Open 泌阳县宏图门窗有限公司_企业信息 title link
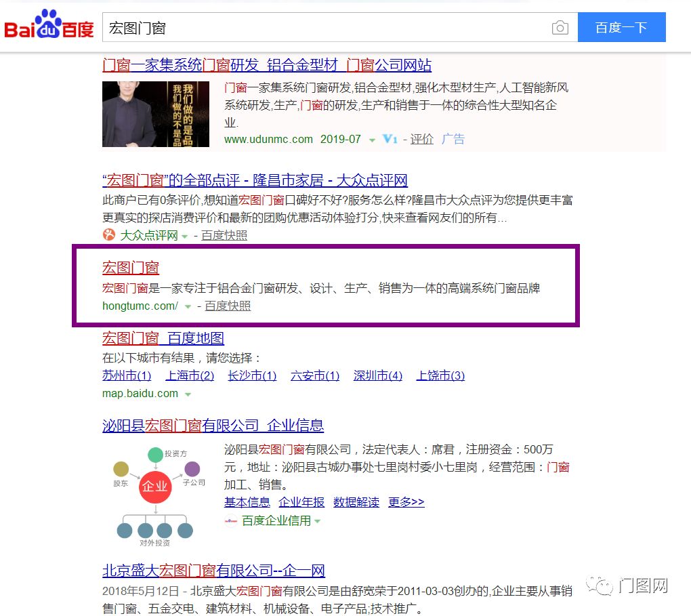Image resolution: width=691 pixels, height=616 pixels. [213, 426]
